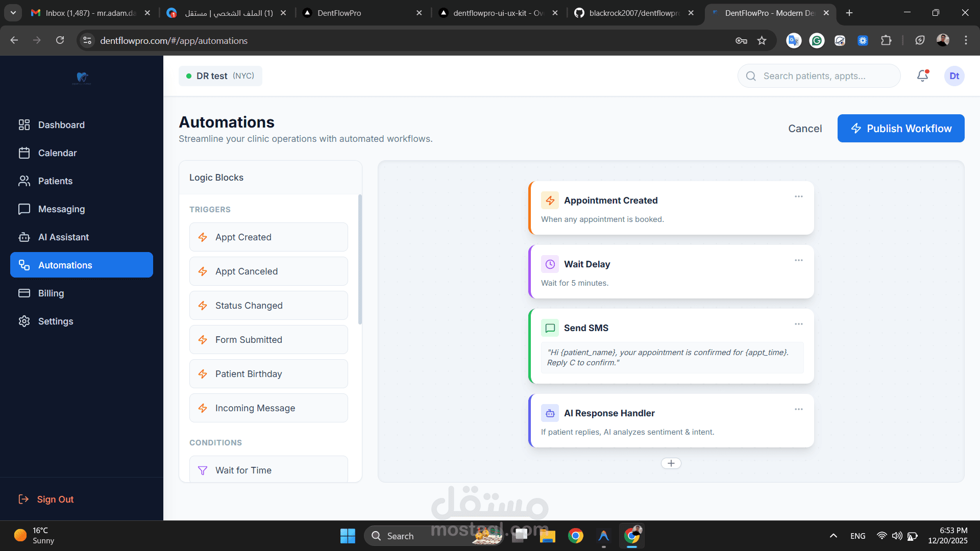Click the Logic Blocks panel scrollbar
The height and width of the screenshot is (551, 980).
[360, 259]
